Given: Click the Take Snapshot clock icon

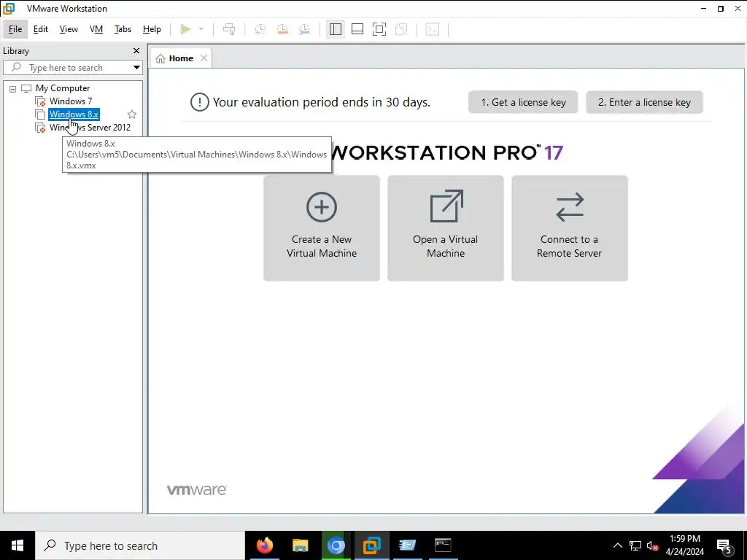Looking at the screenshot, I should click(260, 29).
